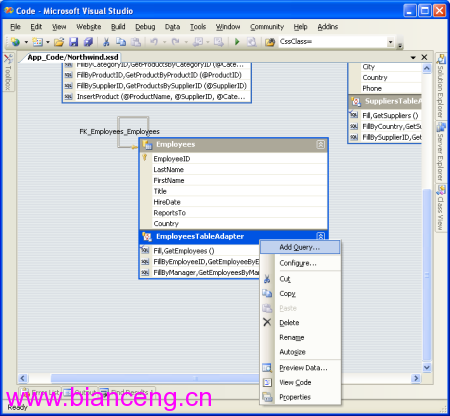Viewport: 450px width, 416px height.
Task: Click the Add New Item toolbar icon
Action: tap(37, 42)
